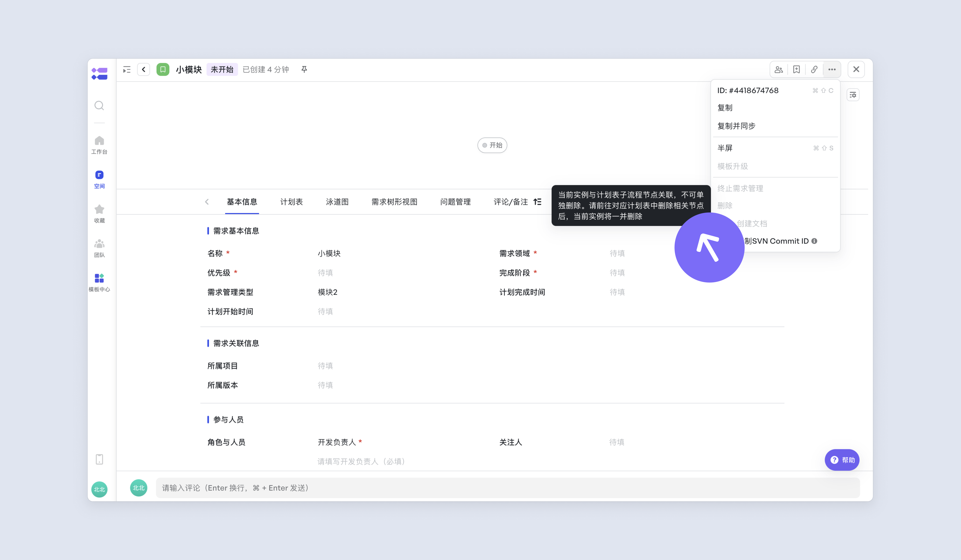Copy the ID #4418674768 menu entry
This screenshot has width=961, height=560.
point(775,91)
